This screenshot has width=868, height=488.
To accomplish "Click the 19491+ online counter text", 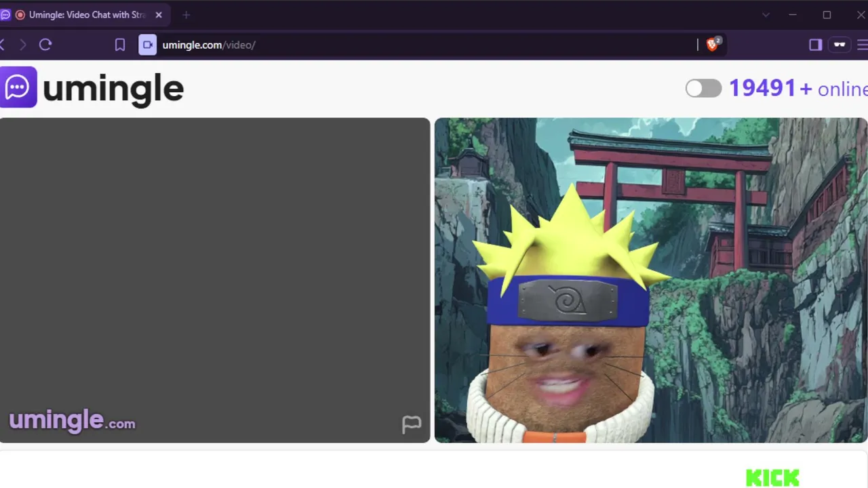I will tap(798, 88).
